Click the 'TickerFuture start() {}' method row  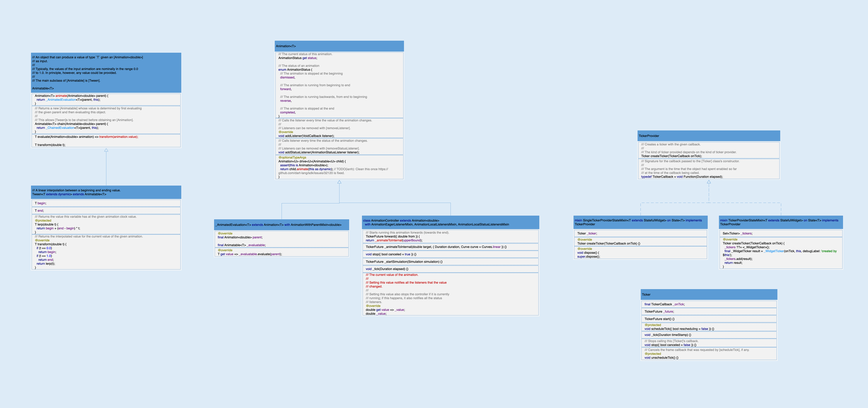709,319
